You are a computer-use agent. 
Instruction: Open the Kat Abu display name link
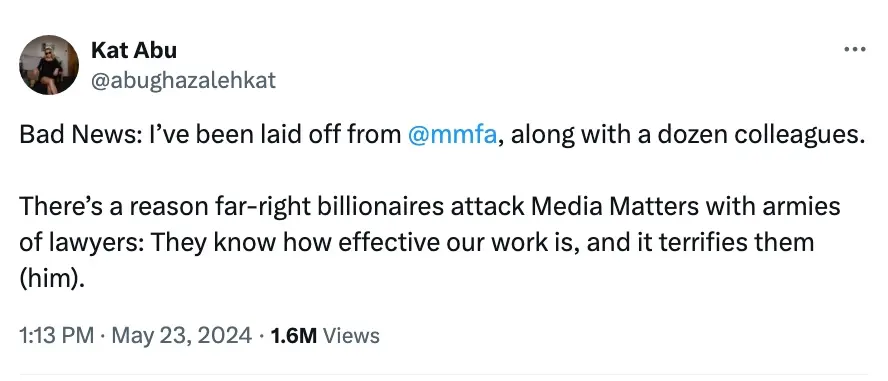134,50
